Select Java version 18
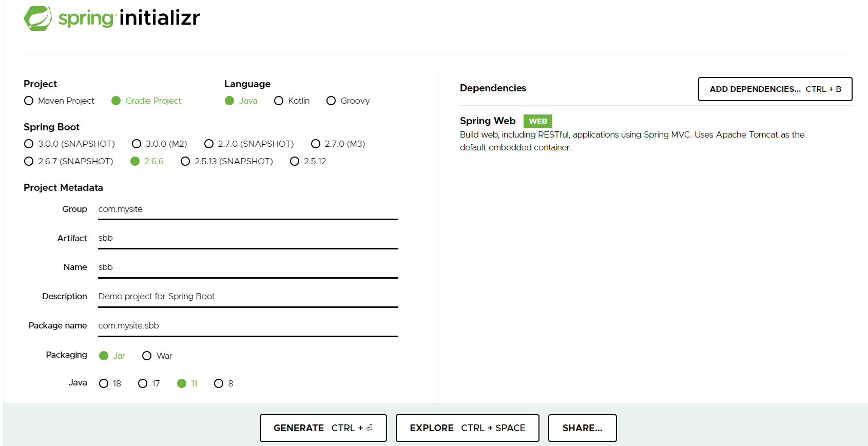The width and height of the screenshot is (868, 446). 110,383
